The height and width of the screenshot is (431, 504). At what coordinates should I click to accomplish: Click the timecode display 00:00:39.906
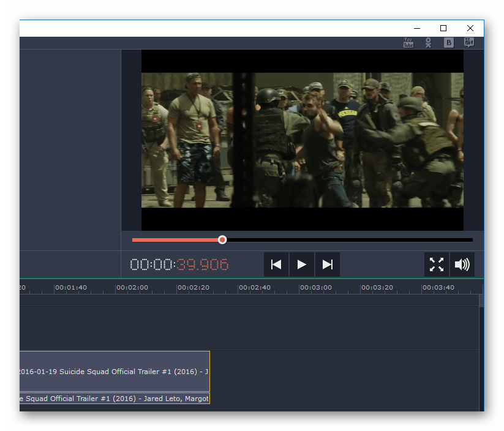tap(179, 264)
